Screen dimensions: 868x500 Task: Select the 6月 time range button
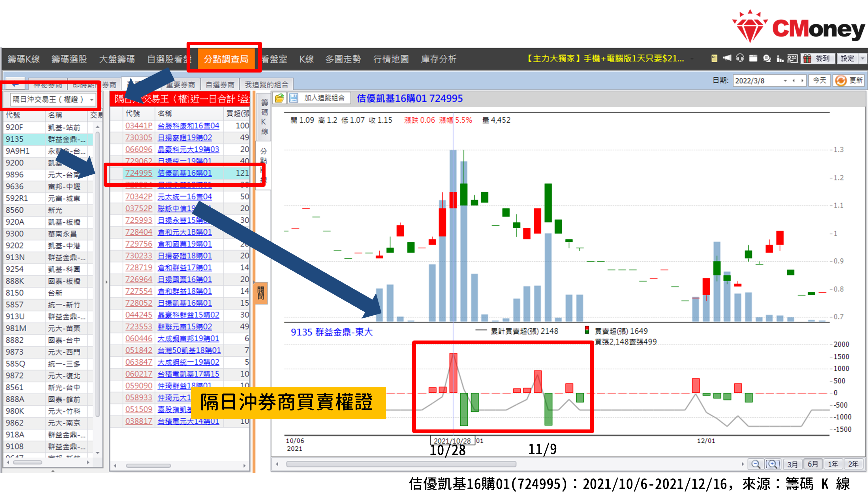[x=813, y=464]
